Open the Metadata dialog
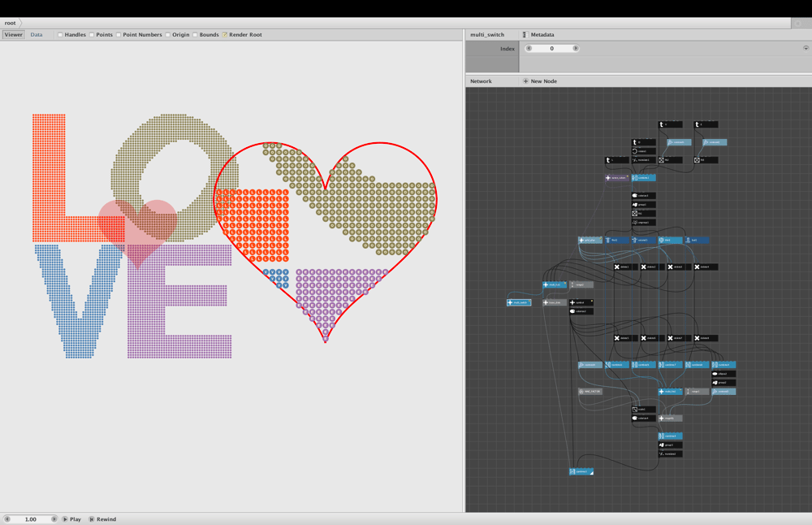This screenshot has width=812, height=525. pos(538,35)
